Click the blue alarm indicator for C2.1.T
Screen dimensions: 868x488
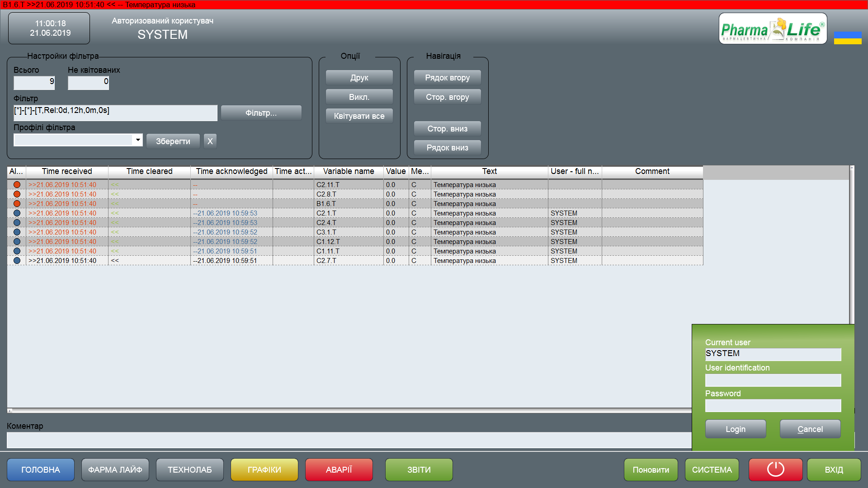pyautogui.click(x=17, y=213)
